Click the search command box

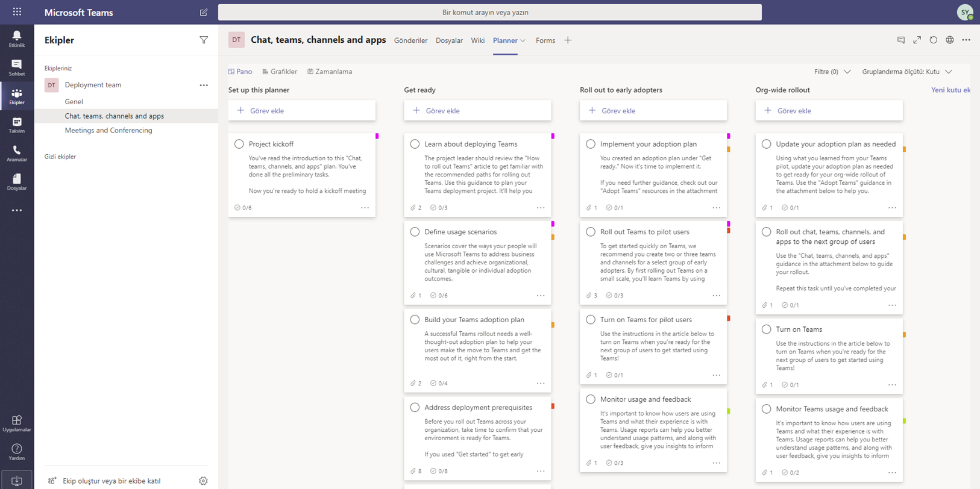coord(489,12)
